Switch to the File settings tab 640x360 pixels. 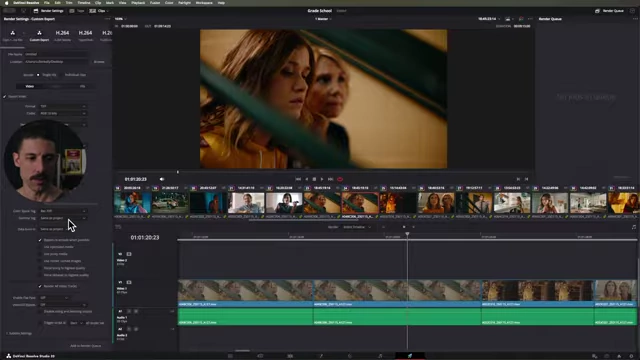(82, 86)
